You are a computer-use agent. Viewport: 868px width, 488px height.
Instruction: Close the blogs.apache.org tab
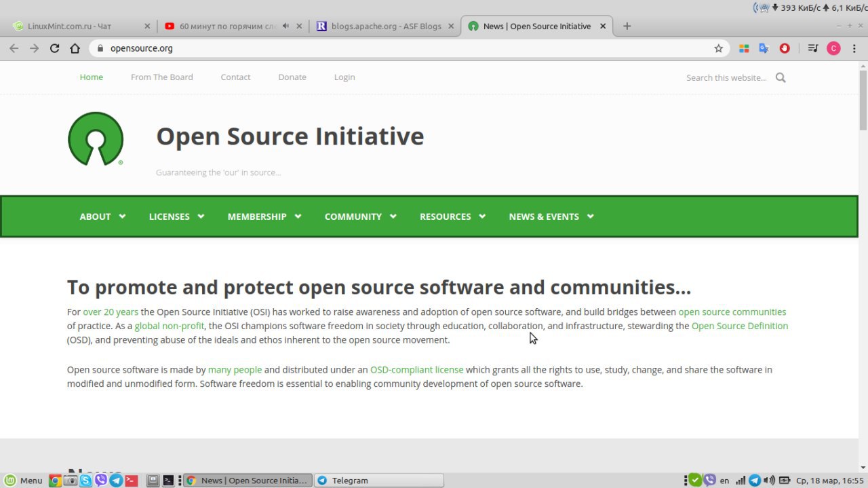452,26
